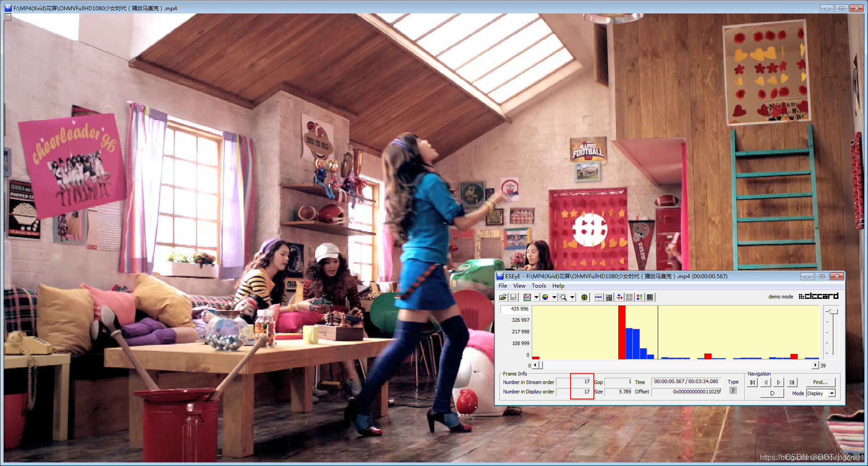Click the tall red bar in the chart
The image size is (868, 466).
click(622, 332)
